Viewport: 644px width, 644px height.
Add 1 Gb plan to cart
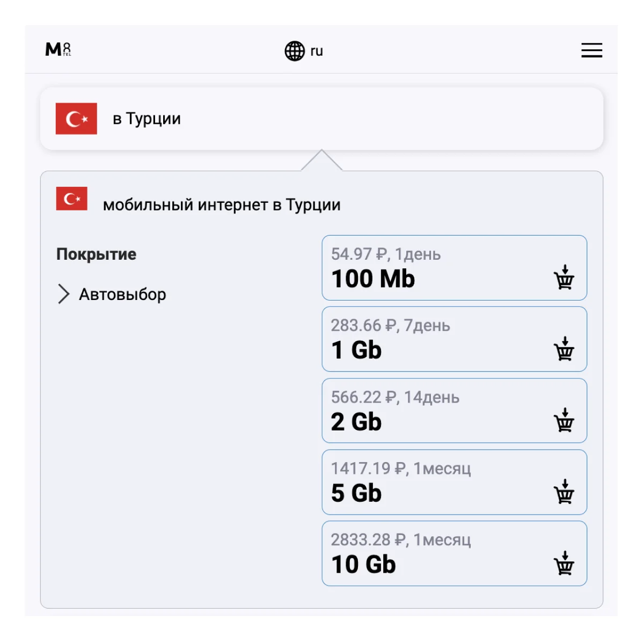(563, 349)
